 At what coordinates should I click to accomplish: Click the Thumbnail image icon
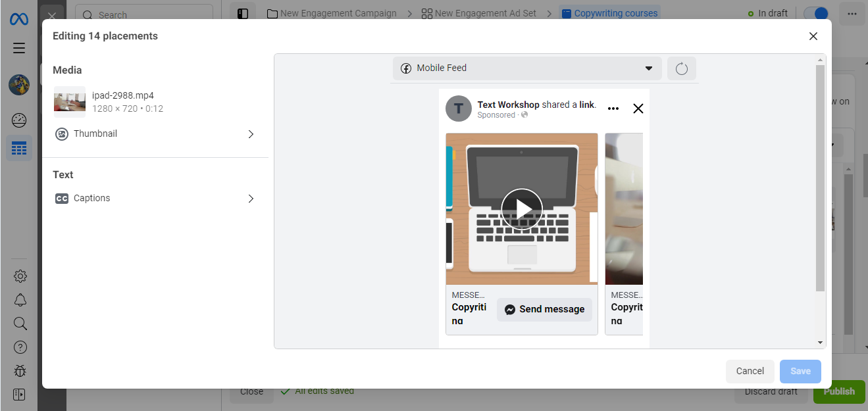pyautogui.click(x=62, y=134)
